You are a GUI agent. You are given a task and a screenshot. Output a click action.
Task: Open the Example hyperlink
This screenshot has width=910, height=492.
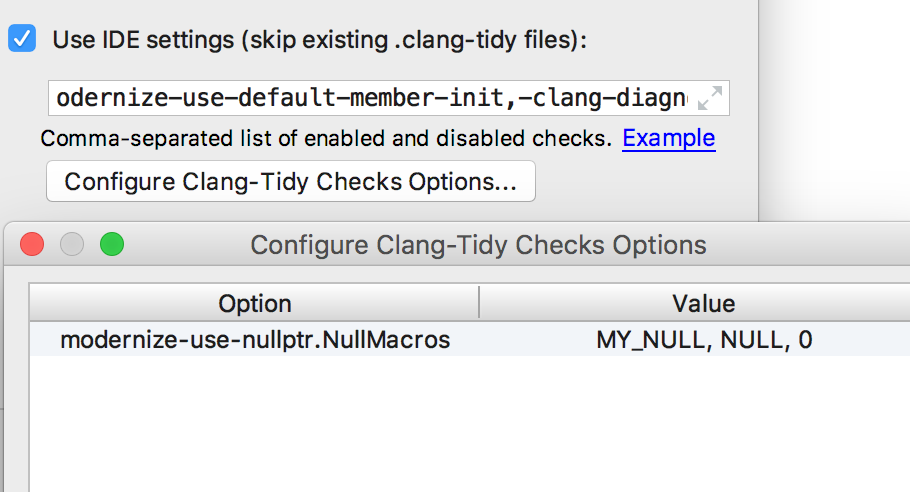tap(669, 138)
